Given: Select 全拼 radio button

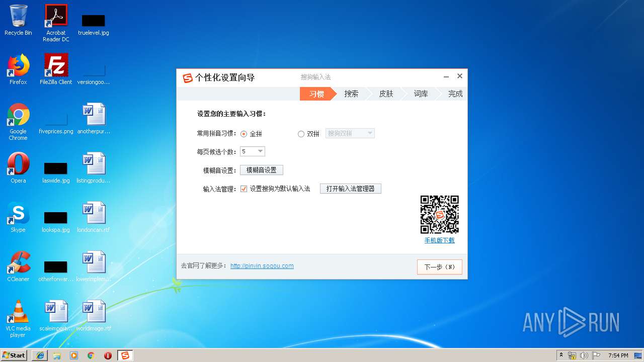Looking at the screenshot, I should (x=244, y=134).
